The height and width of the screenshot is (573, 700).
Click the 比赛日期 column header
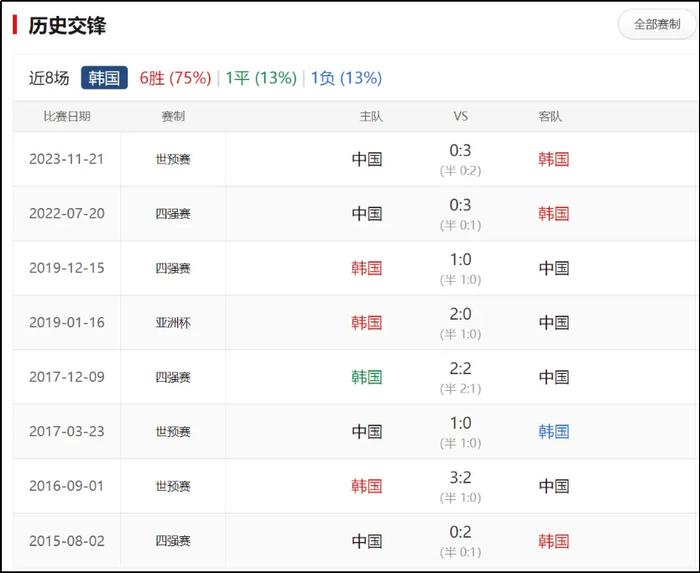coord(67,116)
